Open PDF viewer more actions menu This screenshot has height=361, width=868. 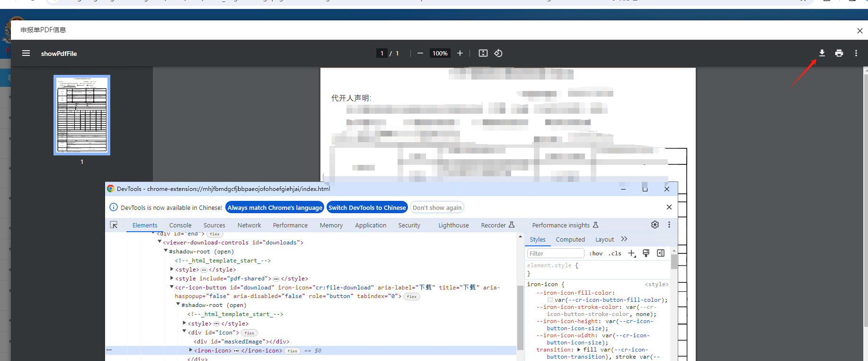click(x=856, y=53)
